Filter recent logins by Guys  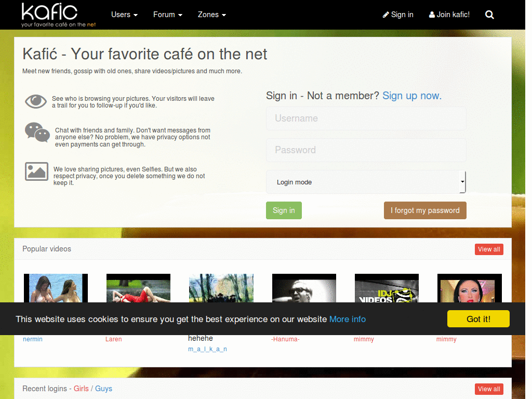click(103, 389)
